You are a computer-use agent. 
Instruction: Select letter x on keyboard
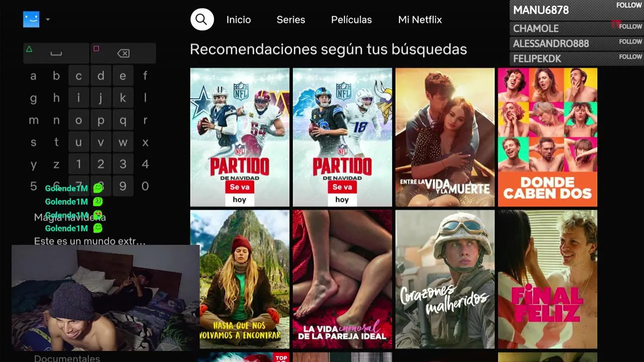(145, 142)
